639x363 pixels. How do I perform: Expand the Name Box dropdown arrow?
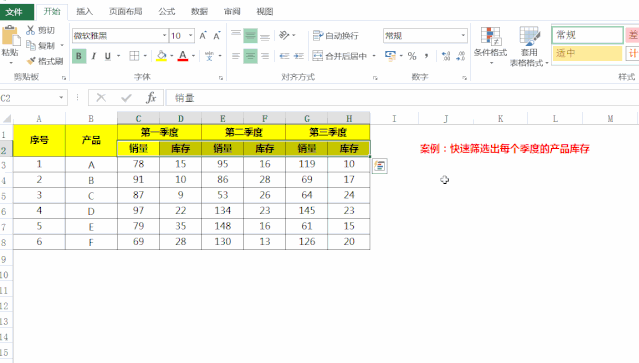(61, 98)
